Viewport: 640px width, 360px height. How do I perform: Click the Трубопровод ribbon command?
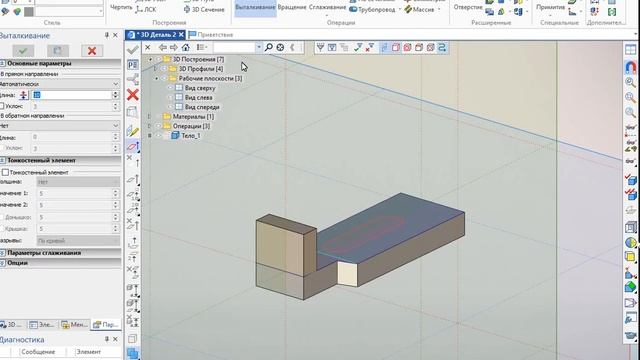pos(373,9)
